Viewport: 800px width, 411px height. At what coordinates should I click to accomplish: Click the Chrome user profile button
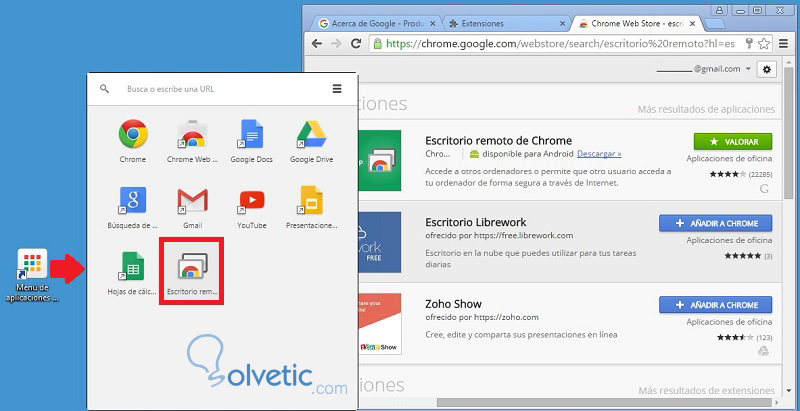(719, 10)
